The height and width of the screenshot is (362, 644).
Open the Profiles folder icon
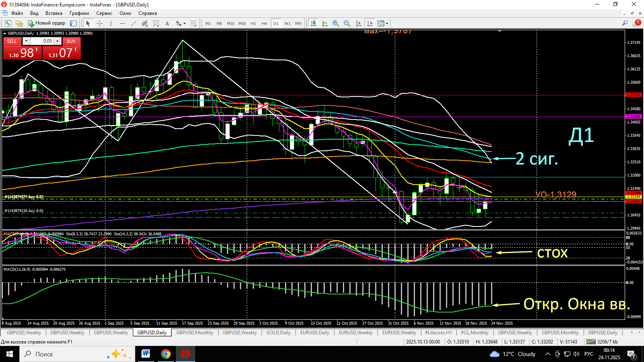19,23
